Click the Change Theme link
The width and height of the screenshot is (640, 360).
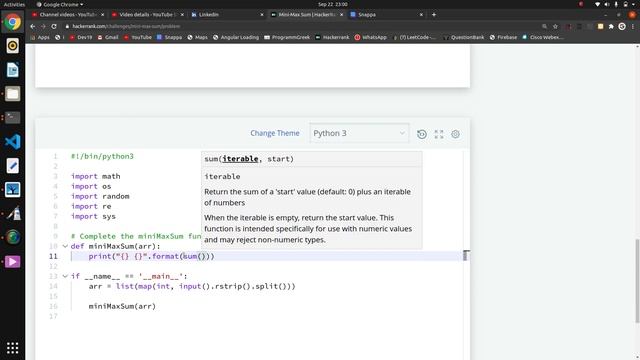coord(275,133)
